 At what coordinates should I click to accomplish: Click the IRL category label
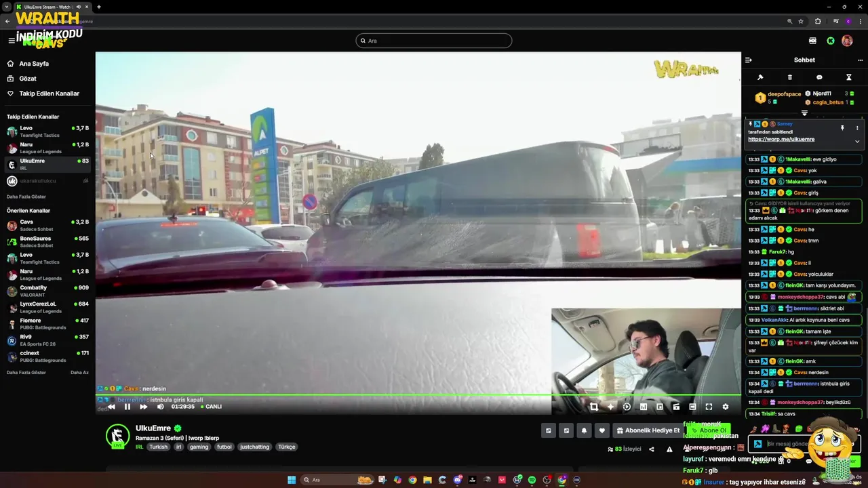point(139,447)
